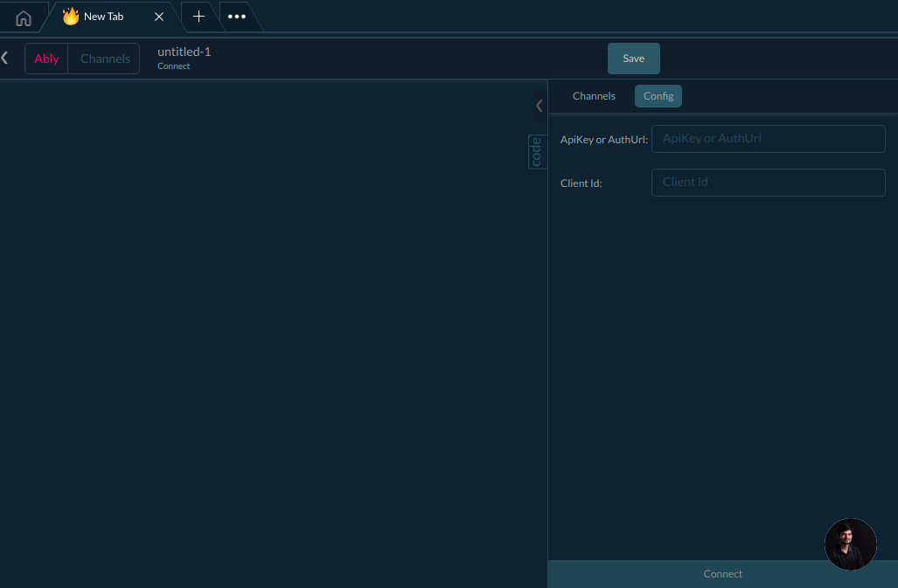The width and height of the screenshot is (898, 588).
Task: Select the New Tab label
Action: click(x=103, y=17)
